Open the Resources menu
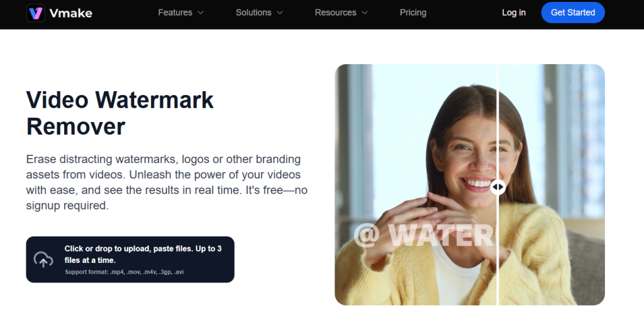The image size is (644, 329). click(336, 13)
